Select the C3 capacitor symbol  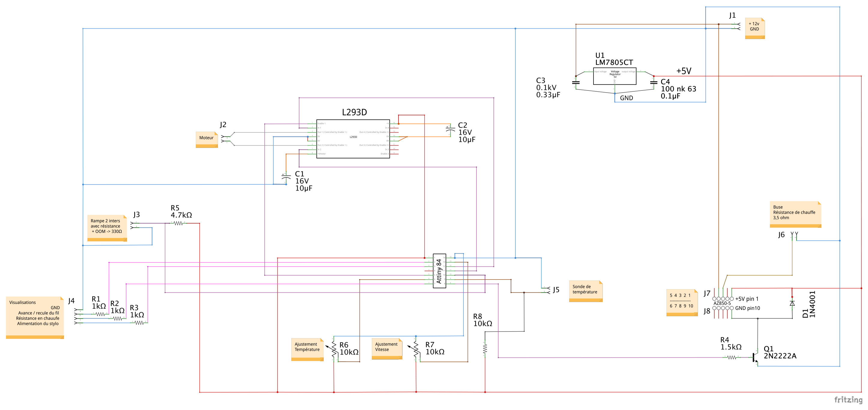pos(576,82)
